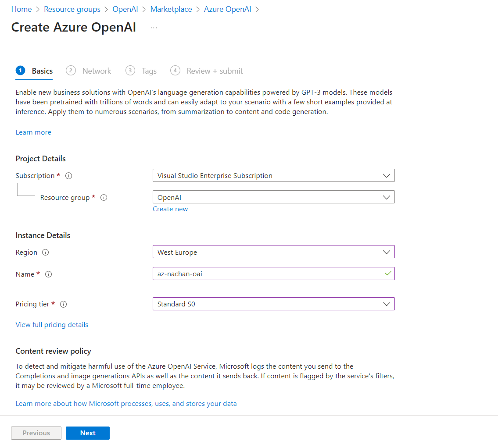Expand the Pricing tier Standard S0 dropdown

coord(273,304)
